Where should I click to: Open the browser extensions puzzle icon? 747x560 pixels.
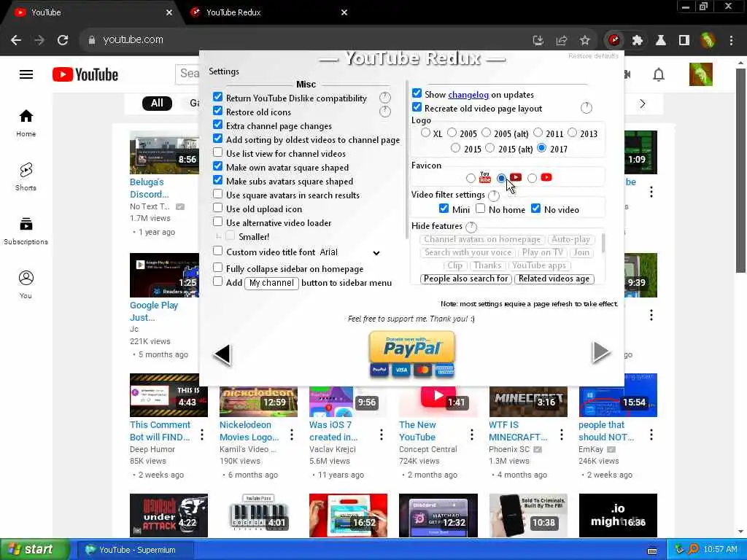[x=638, y=40]
